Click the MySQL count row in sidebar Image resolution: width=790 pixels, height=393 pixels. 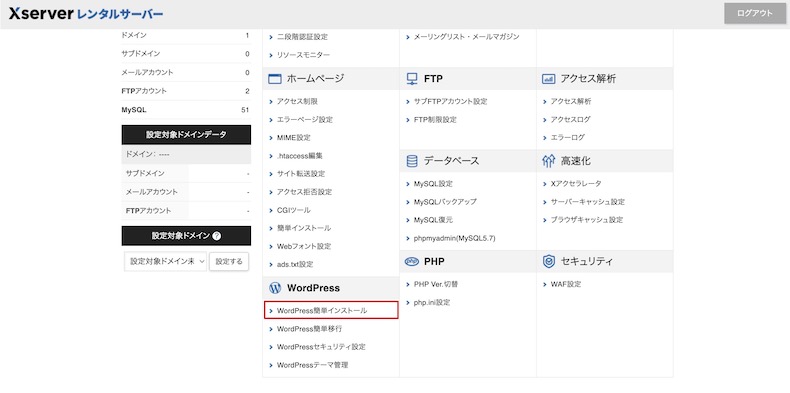coord(186,110)
